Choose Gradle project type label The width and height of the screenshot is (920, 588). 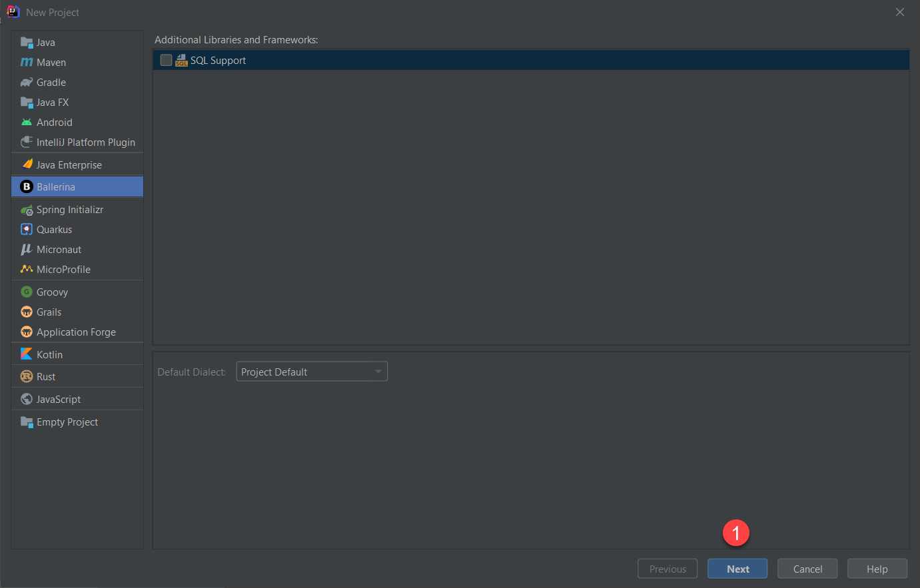click(x=51, y=83)
